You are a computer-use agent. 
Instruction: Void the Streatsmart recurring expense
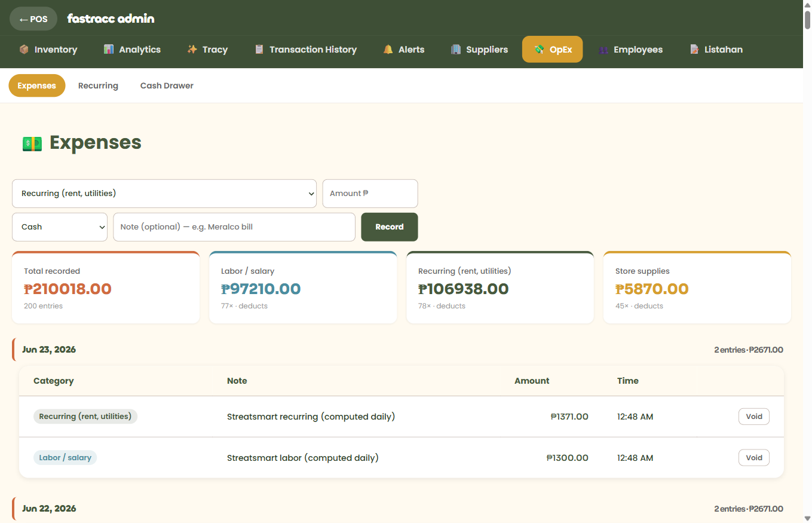(754, 417)
